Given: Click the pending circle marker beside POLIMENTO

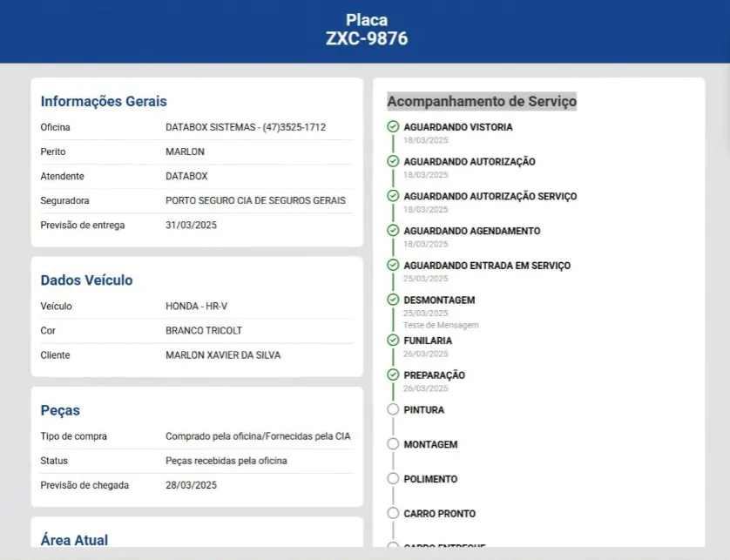Looking at the screenshot, I should pos(393,479).
